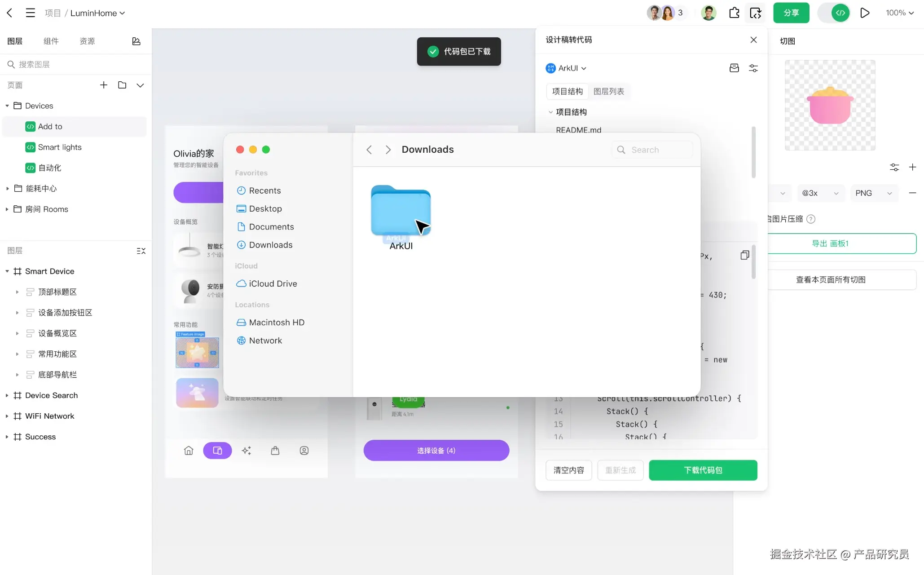Click the hamburger menu icon
This screenshot has width=924, height=575.
coord(30,13)
